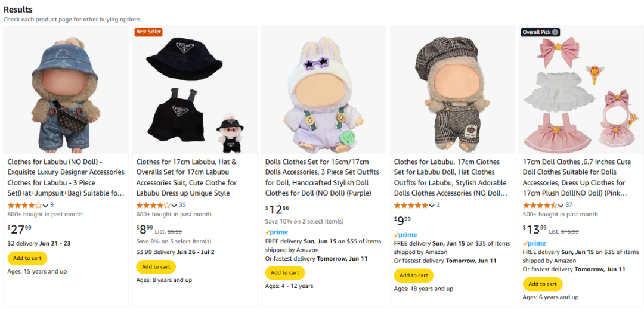Add the $13.99 pink doll dress to cart
The width and height of the screenshot is (644, 310).
(543, 284)
